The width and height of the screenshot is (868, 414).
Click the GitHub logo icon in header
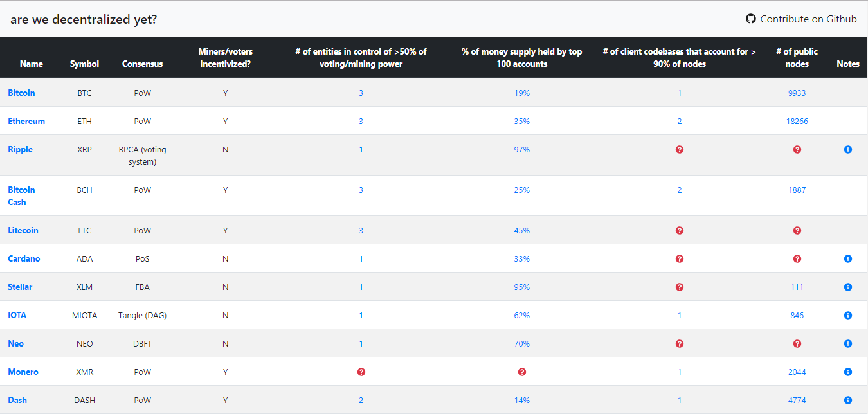(x=750, y=19)
